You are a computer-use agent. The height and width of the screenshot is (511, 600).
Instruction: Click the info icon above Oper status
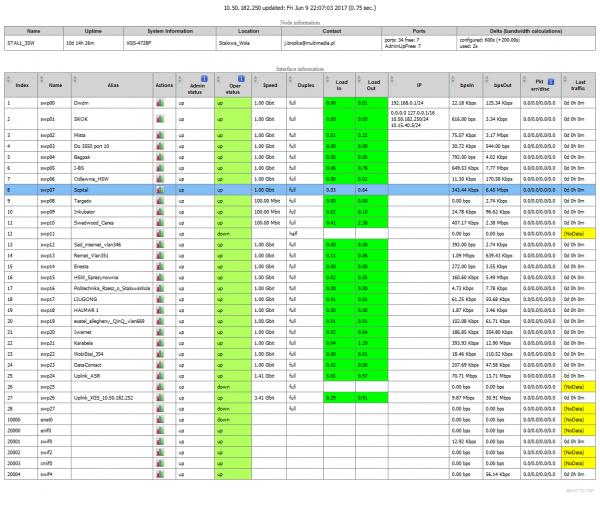tap(242, 78)
